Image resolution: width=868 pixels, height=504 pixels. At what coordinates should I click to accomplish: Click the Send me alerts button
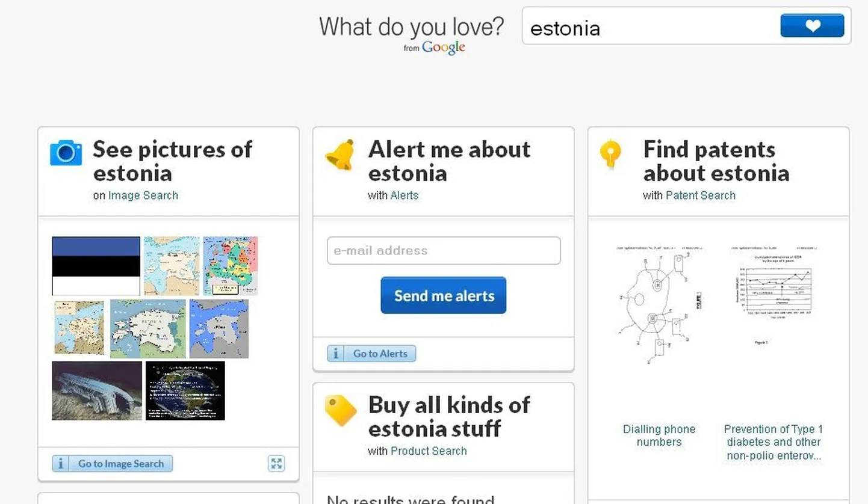(x=444, y=295)
